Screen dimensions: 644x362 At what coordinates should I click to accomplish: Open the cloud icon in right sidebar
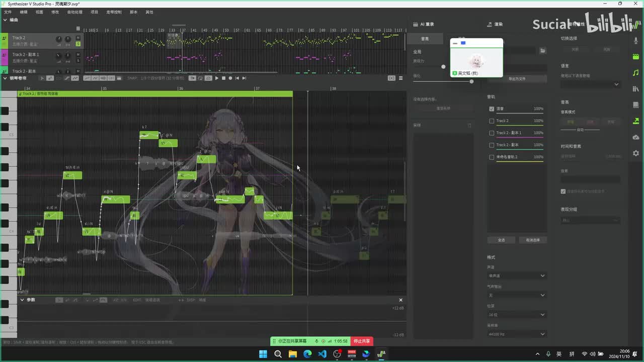(x=636, y=137)
